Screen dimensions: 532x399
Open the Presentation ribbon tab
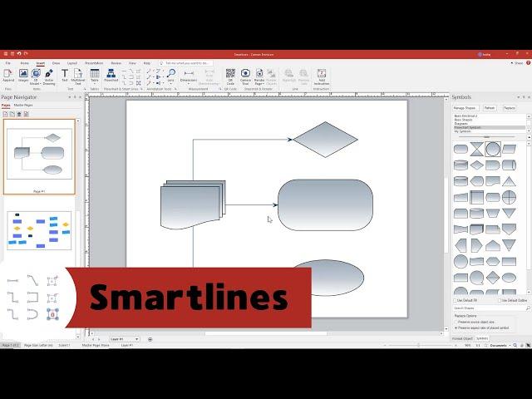coord(94,63)
